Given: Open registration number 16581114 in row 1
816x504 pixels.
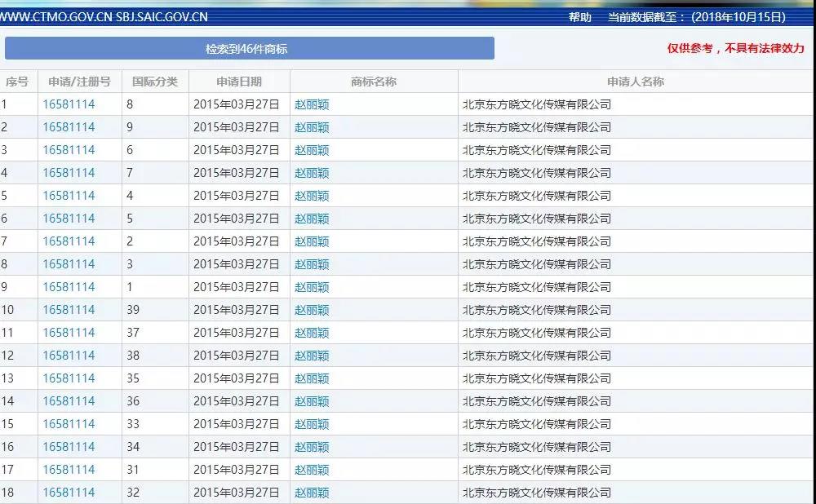Looking at the screenshot, I should 68,104.
